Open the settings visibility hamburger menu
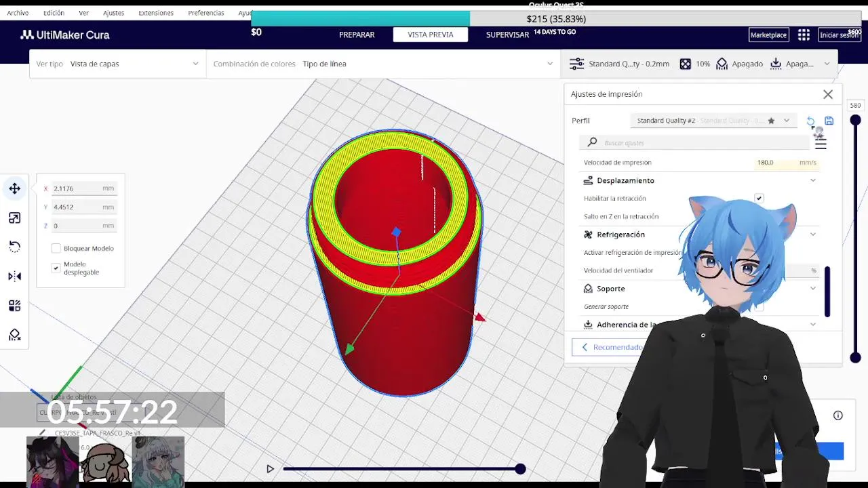Viewport: 868px width, 488px height. click(x=821, y=144)
